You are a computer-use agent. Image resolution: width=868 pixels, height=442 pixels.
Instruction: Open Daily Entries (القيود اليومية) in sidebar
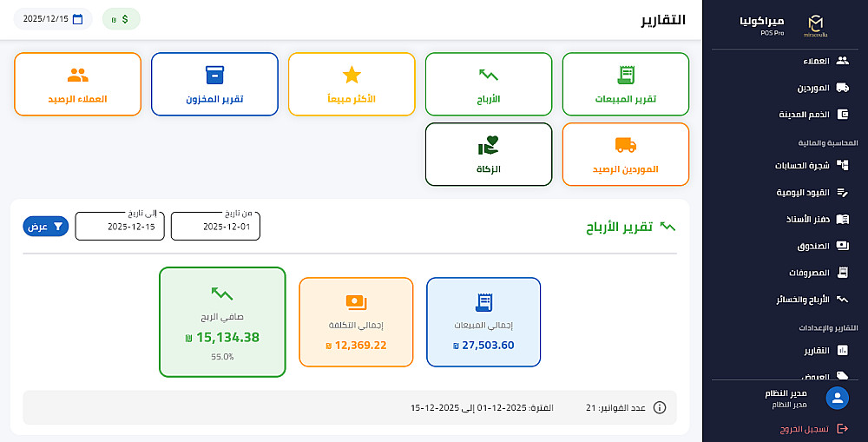tap(814, 192)
